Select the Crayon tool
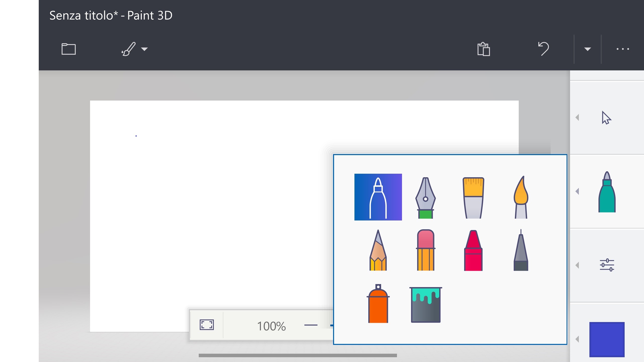644x362 pixels. coord(473,250)
